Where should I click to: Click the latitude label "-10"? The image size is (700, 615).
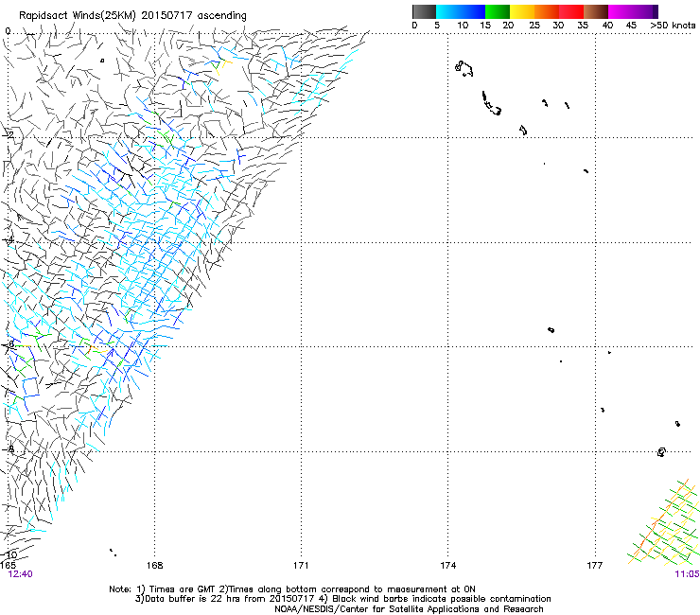(x=10, y=554)
